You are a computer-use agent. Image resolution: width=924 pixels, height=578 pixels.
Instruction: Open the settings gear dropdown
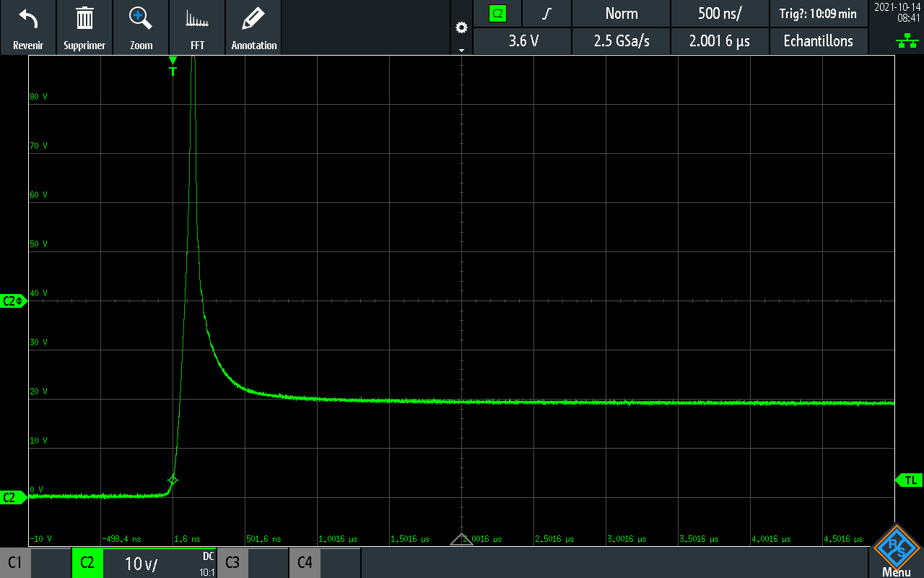click(x=462, y=27)
